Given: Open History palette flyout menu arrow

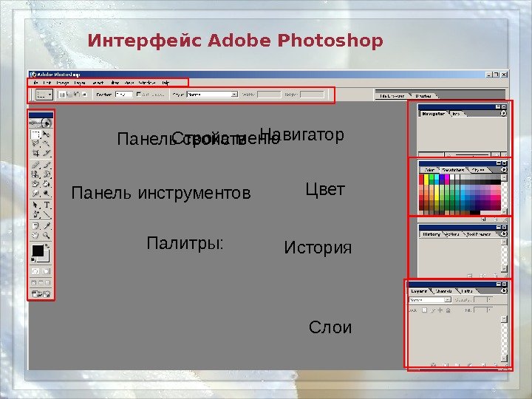Looking at the screenshot, I should click(504, 233).
